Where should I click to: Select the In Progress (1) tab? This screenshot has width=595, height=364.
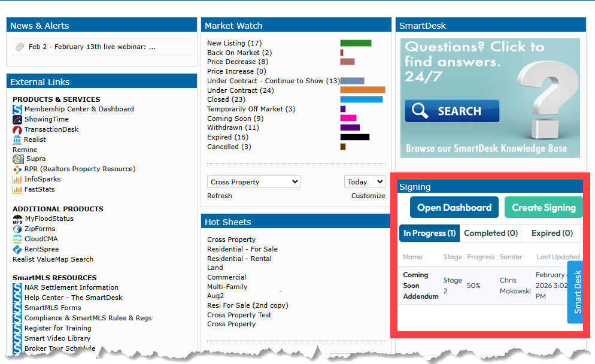coord(429,233)
